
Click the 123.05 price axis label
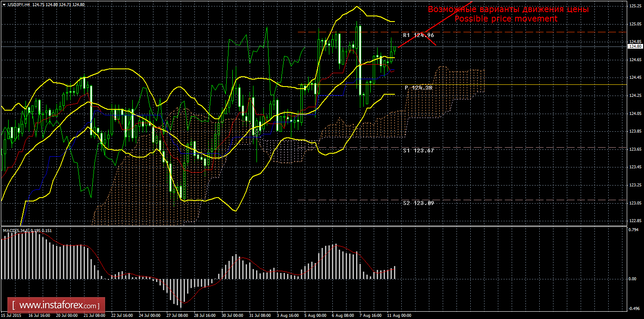click(635, 203)
